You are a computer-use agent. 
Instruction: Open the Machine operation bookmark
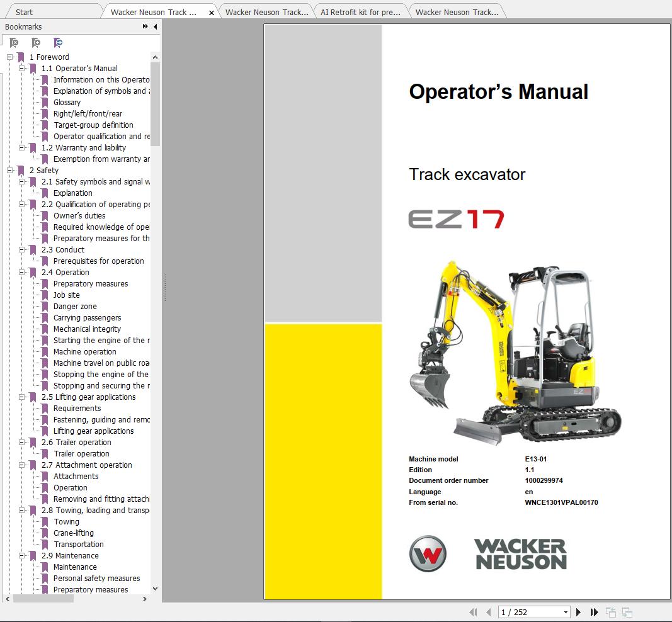tap(85, 352)
